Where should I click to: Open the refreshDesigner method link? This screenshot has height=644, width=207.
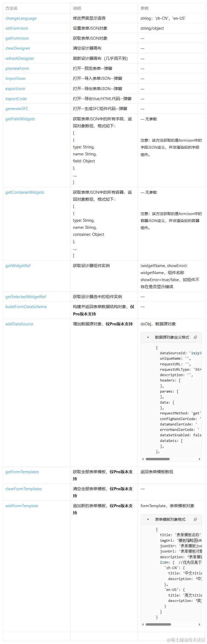[x=20, y=59]
